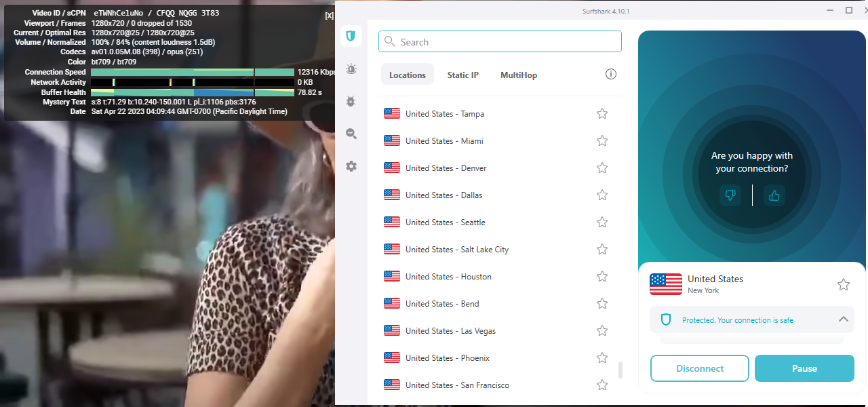Toggle favorite star for connected New York server
This screenshot has height=407, width=868.
coord(843,284)
